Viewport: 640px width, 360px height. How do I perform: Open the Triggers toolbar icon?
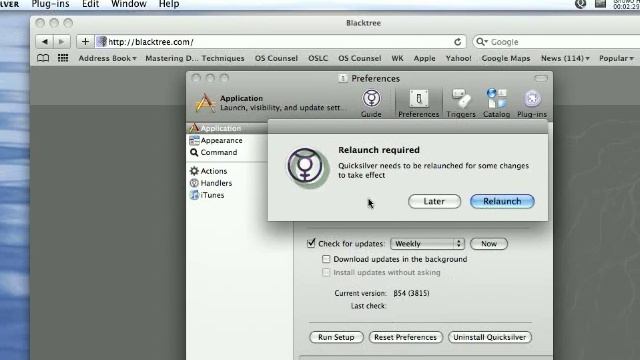(461, 103)
